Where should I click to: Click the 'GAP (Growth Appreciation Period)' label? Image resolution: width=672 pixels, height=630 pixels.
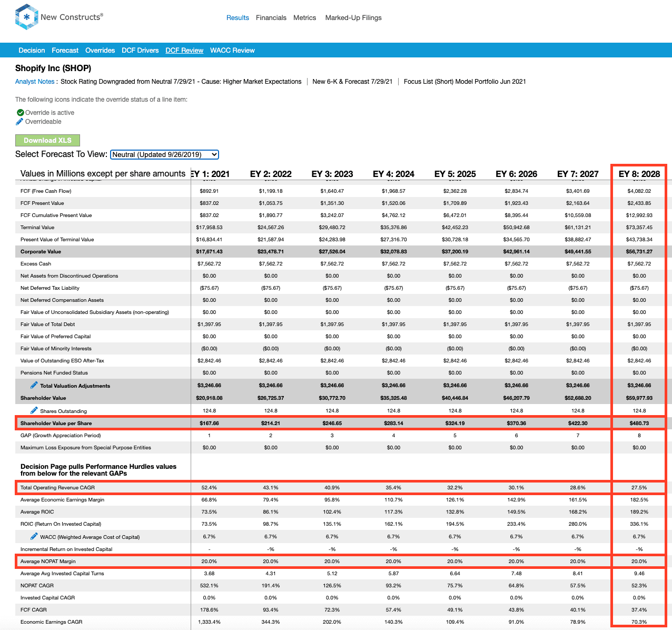coord(61,436)
